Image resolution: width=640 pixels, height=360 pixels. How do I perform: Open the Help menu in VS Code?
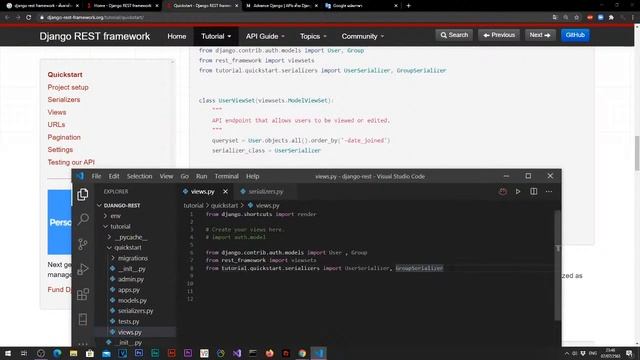tap(253, 176)
